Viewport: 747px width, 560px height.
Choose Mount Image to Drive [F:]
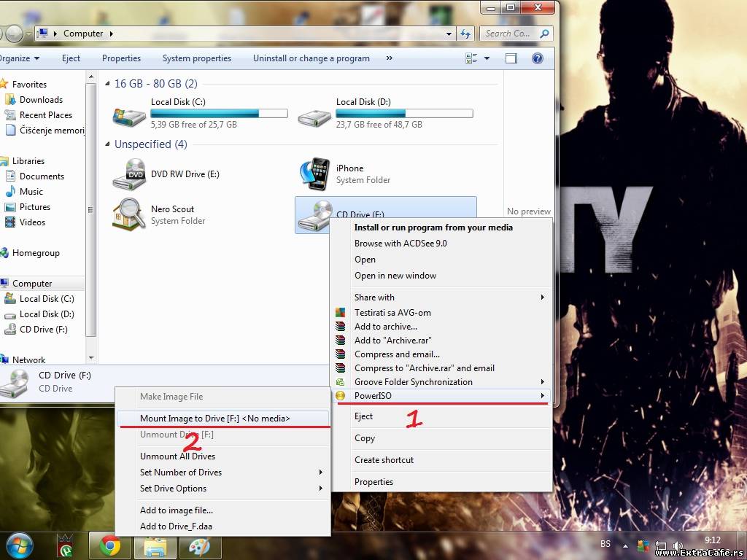pyautogui.click(x=214, y=419)
